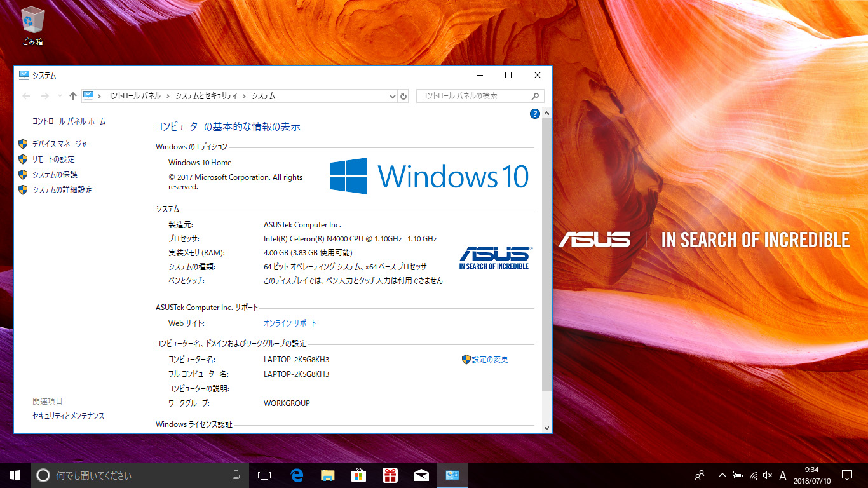Screen dimensions: 868x488
Task: Select コントロール パネル breadcrumb
Action: point(133,96)
